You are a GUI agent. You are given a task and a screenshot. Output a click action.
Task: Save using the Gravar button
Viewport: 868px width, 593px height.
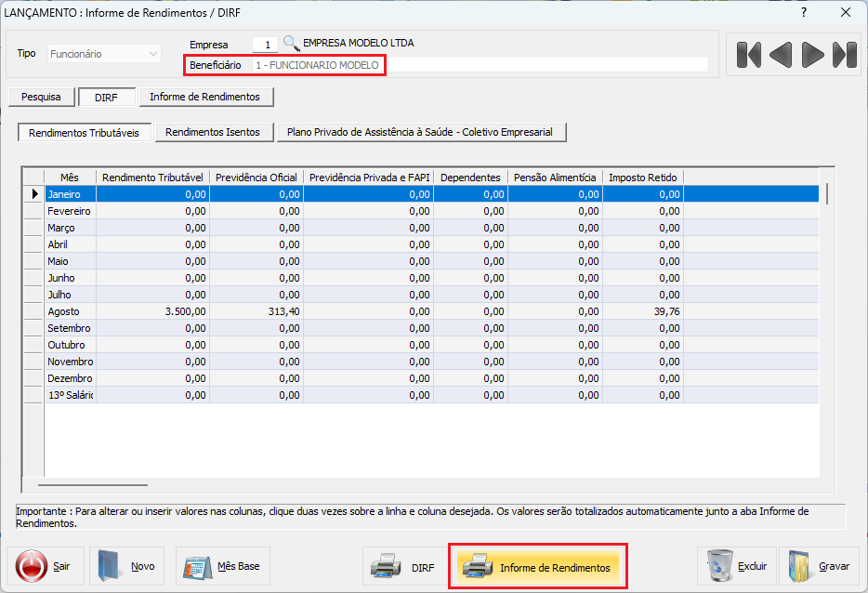coord(819,566)
